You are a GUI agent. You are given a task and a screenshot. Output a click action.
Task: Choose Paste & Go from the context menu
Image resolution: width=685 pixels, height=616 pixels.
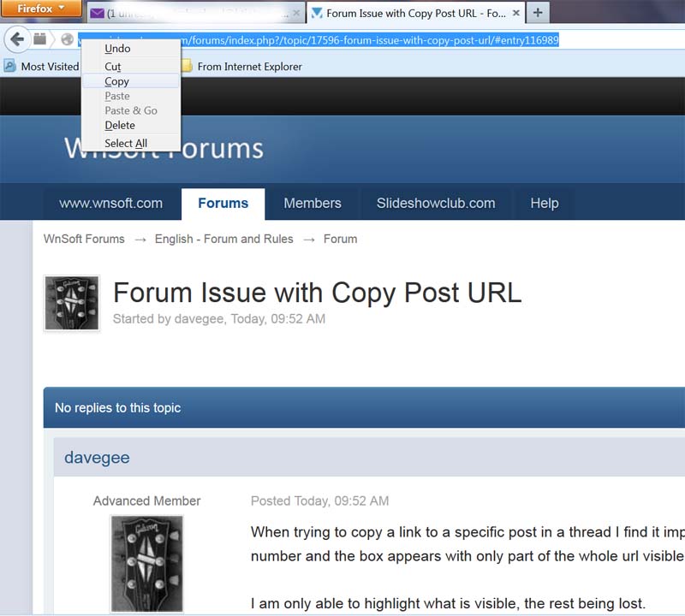tap(131, 110)
